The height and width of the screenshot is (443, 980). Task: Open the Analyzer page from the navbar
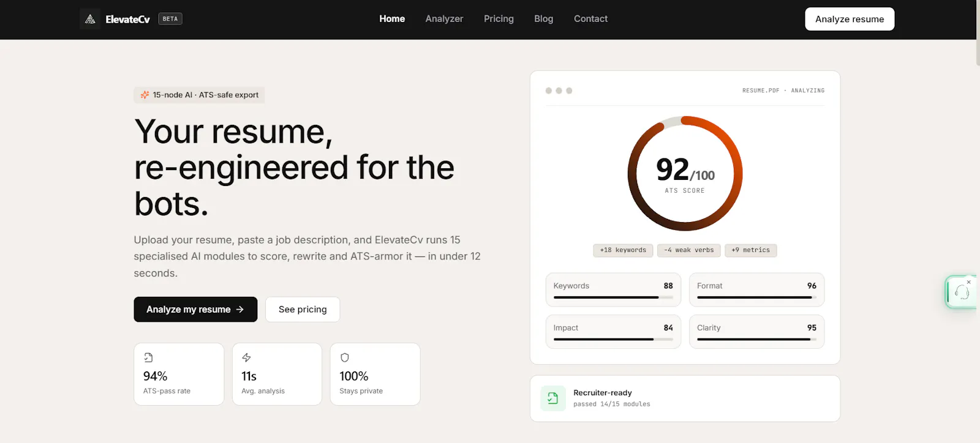444,19
